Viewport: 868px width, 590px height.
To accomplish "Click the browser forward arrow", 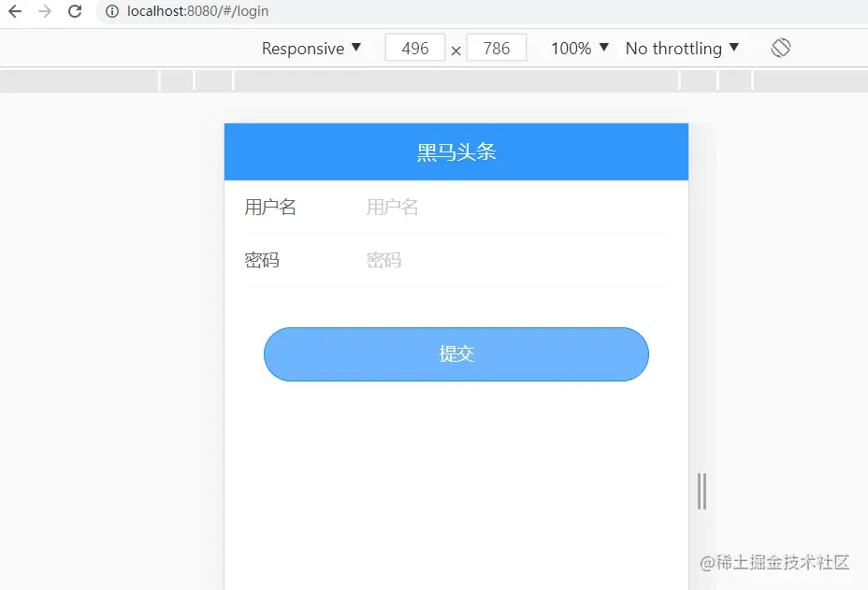I will [45, 11].
